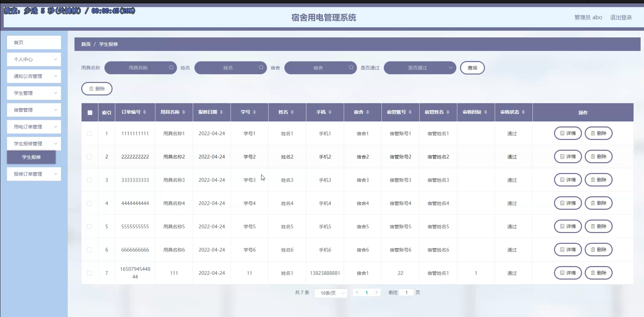Sort by 报修日期 column arrows
The image size is (644, 317).
coord(221,112)
